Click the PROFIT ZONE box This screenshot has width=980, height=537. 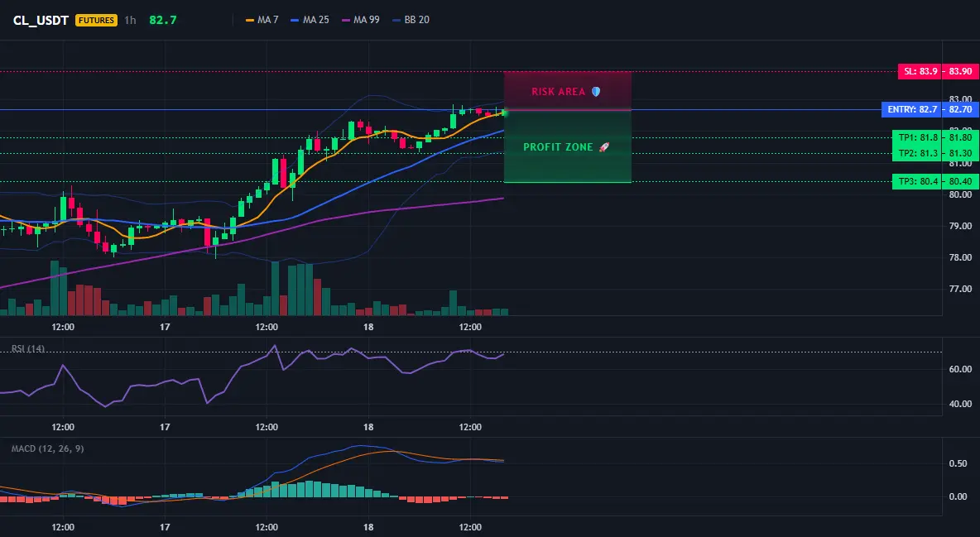(568, 146)
